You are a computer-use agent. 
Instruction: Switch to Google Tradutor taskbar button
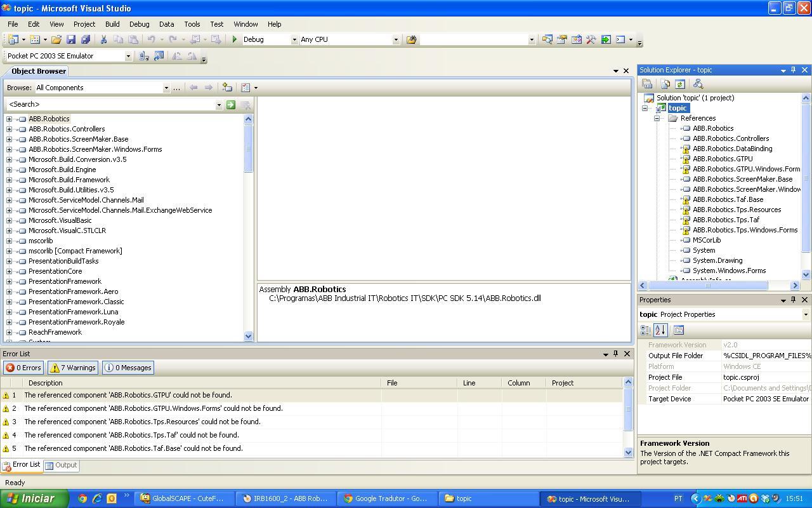[388, 498]
